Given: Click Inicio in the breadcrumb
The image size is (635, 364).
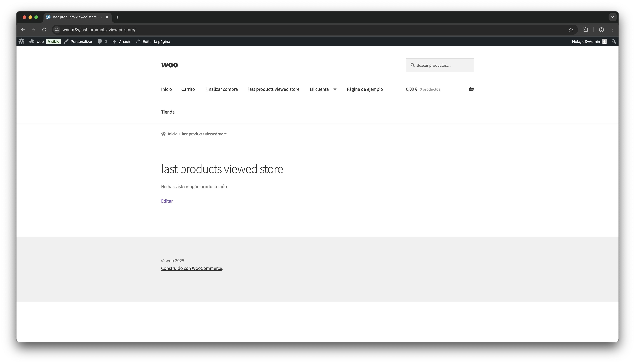Looking at the screenshot, I should (172, 134).
